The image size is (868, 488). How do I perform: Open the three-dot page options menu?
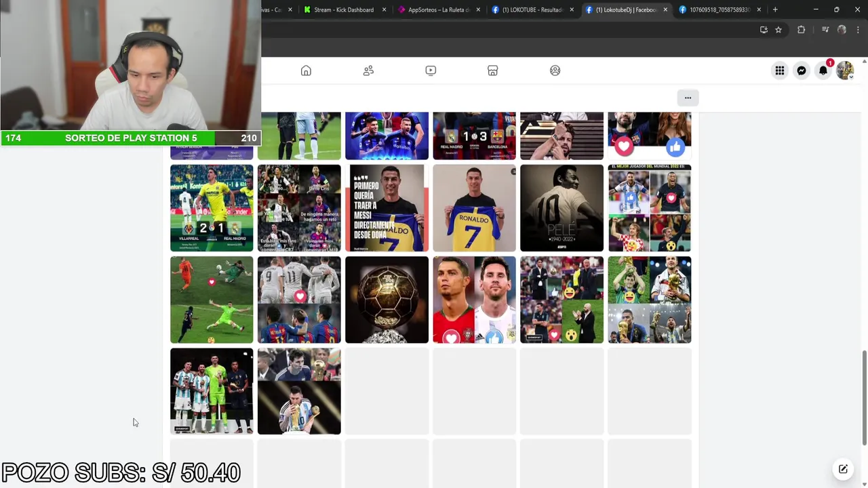coord(688,98)
